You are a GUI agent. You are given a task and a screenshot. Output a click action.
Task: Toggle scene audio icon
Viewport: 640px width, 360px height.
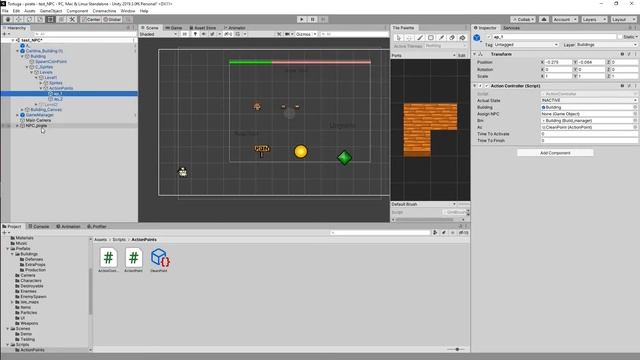[x=203, y=34]
